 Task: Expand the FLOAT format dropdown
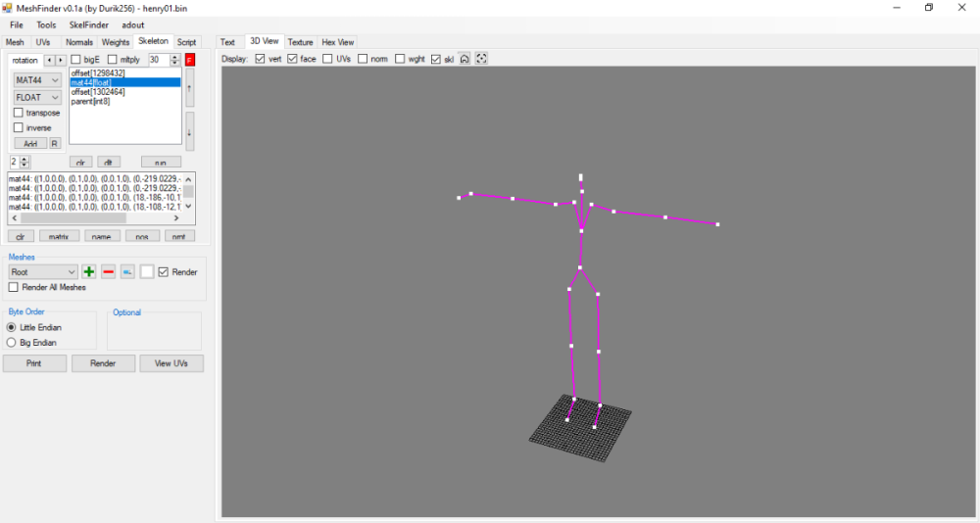point(37,97)
